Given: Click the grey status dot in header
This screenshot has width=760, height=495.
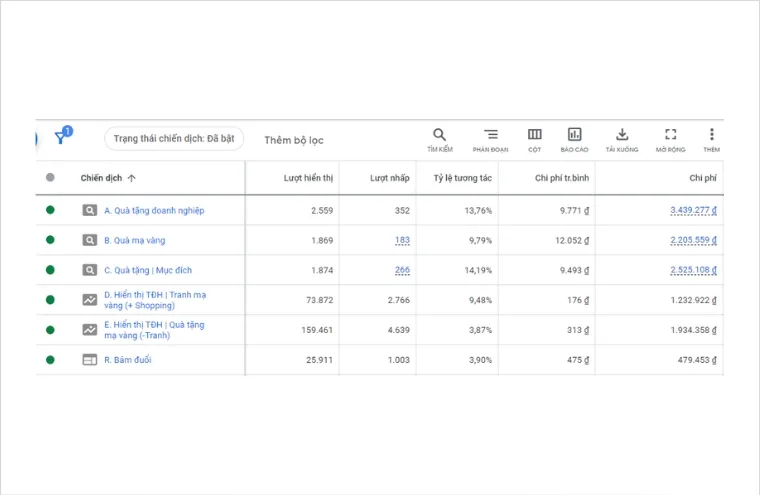Looking at the screenshot, I should click(x=50, y=177).
